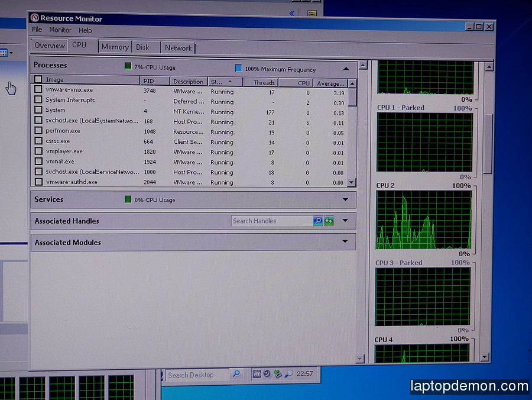Viewport: 532px width, 400px height.
Task: Click the CPU 1 - Parked graph
Action: point(424,143)
